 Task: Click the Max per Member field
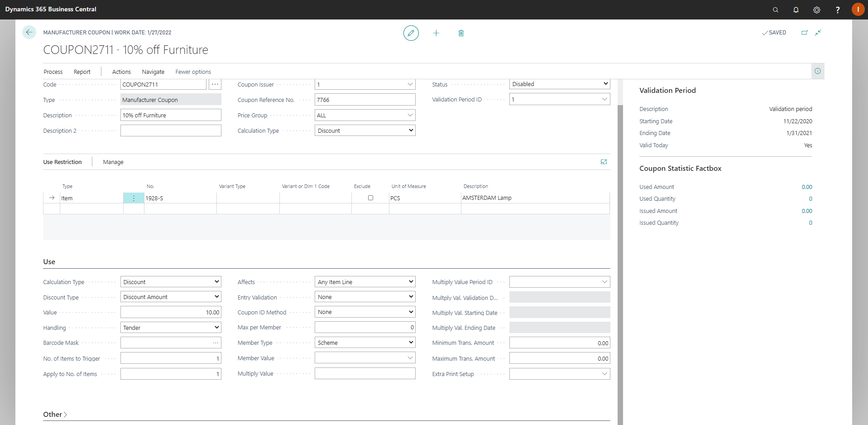(365, 327)
